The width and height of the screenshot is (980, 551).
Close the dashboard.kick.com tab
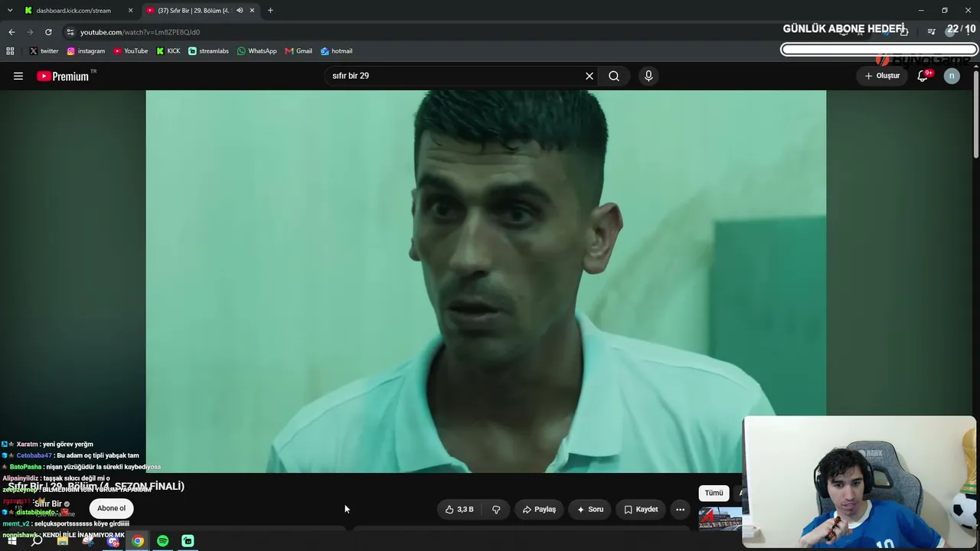(130, 11)
